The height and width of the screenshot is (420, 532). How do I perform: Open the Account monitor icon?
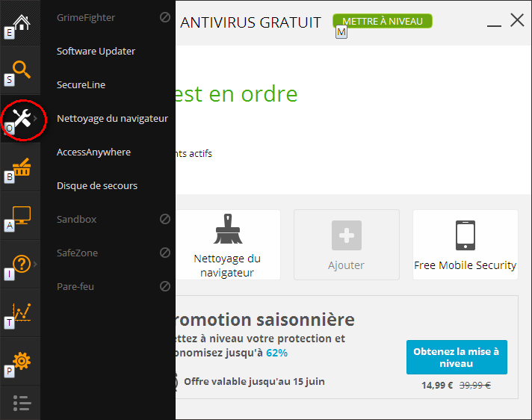coord(22,215)
